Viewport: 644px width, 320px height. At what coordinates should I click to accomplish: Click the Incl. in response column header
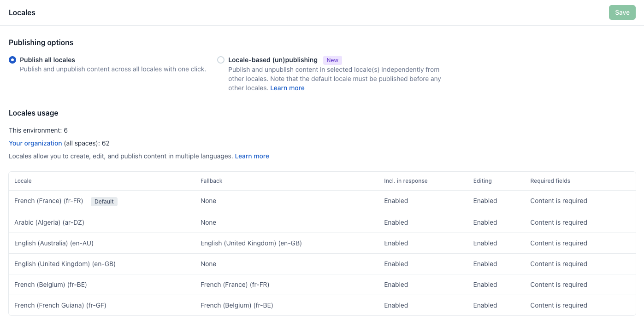pos(406,181)
